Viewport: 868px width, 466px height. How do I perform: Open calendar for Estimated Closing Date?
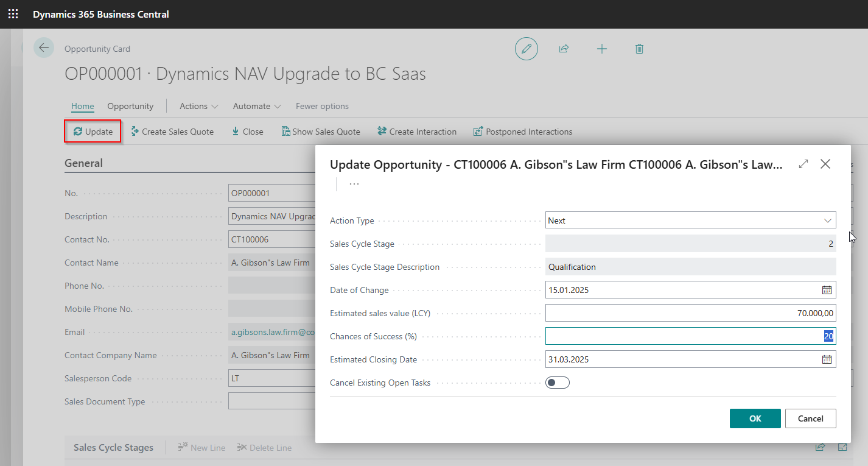827,359
